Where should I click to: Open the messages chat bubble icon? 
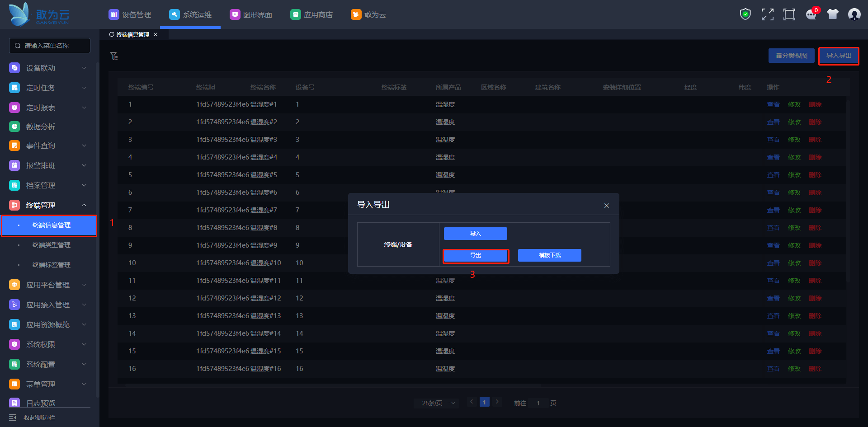click(811, 14)
